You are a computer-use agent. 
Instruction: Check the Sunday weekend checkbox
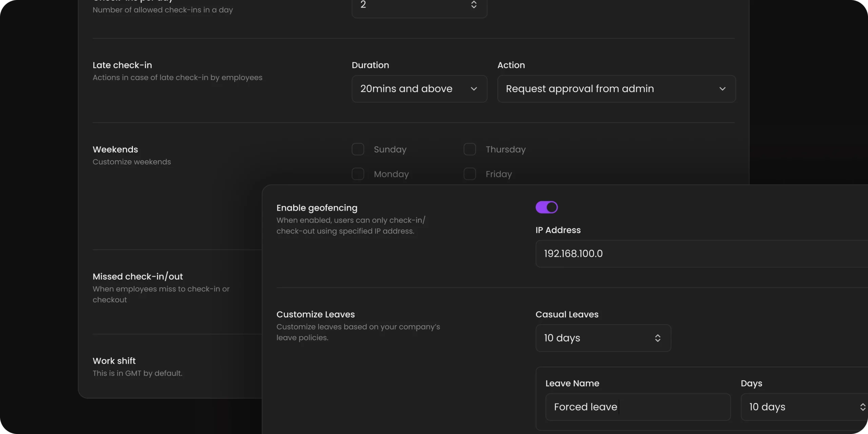(x=358, y=149)
